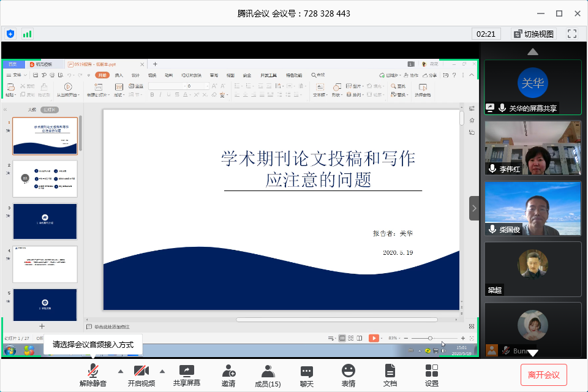Collapse the participant video side panel

[474, 208]
